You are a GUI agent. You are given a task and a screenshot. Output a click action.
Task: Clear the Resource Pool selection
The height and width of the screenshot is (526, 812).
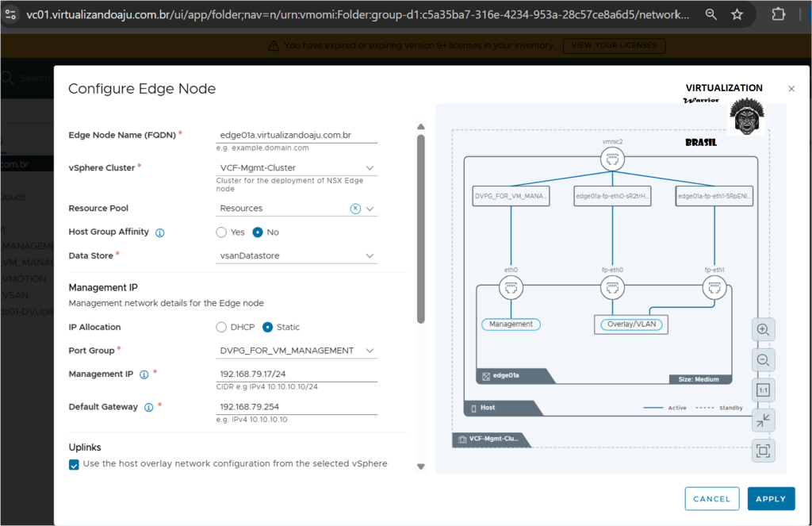(355, 208)
